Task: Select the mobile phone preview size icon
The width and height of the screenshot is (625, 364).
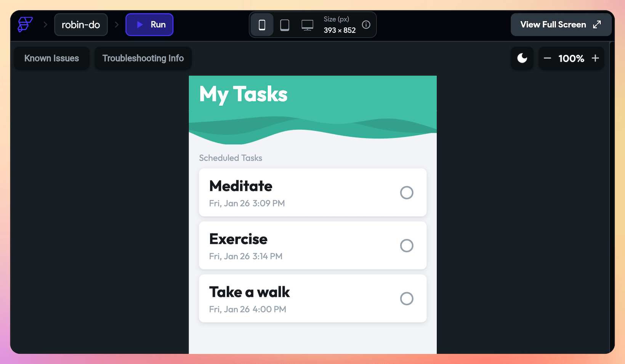Action: coord(262,24)
